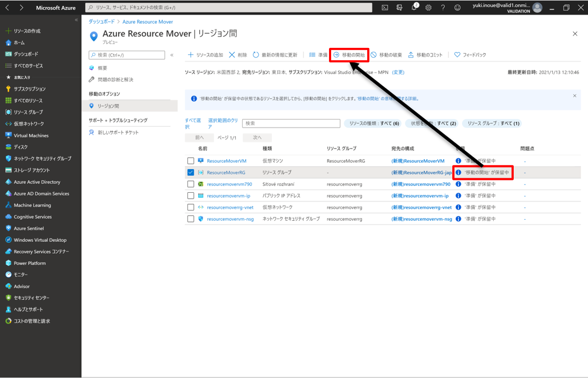This screenshot has height=378, width=588.
Task: Click フィードバック heart button
Action: tap(470, 55)
